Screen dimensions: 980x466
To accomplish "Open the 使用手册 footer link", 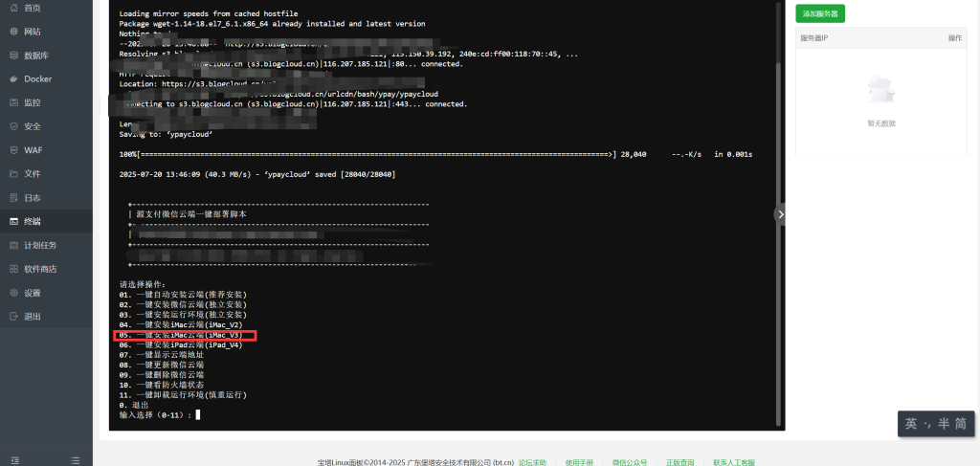I will tap(579, 462).
